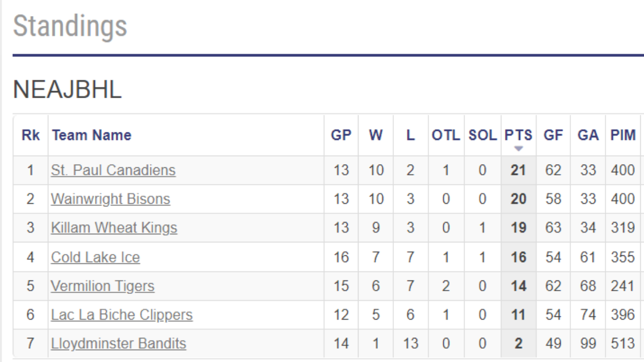Sort standings by OTL column header
The image size is (644, 362).
click(445, 136)
